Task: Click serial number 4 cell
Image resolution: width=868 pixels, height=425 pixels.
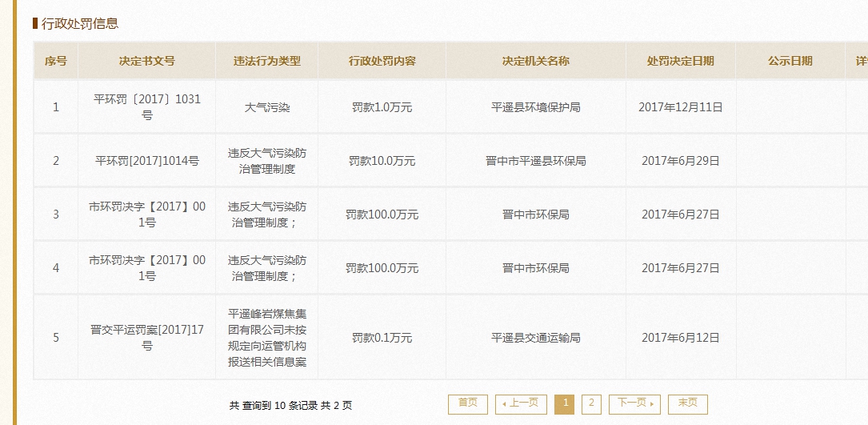Action: click(x=56, y=267)
